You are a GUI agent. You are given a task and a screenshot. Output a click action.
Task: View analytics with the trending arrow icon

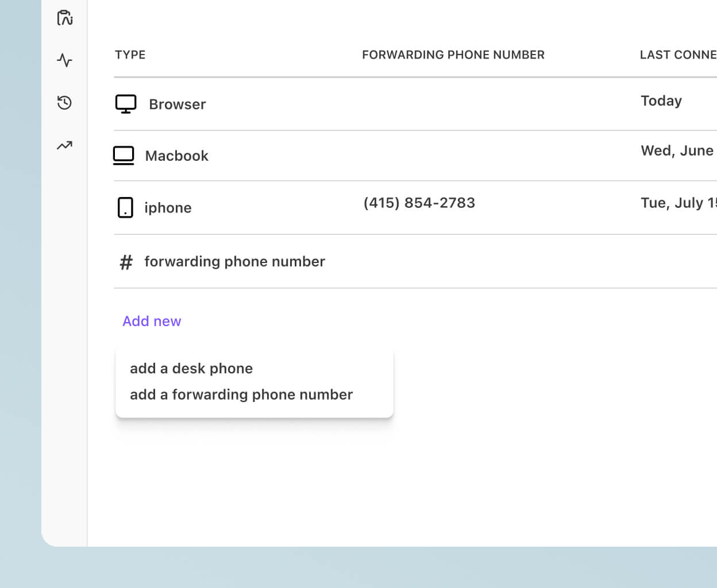(x=65, y=145)
